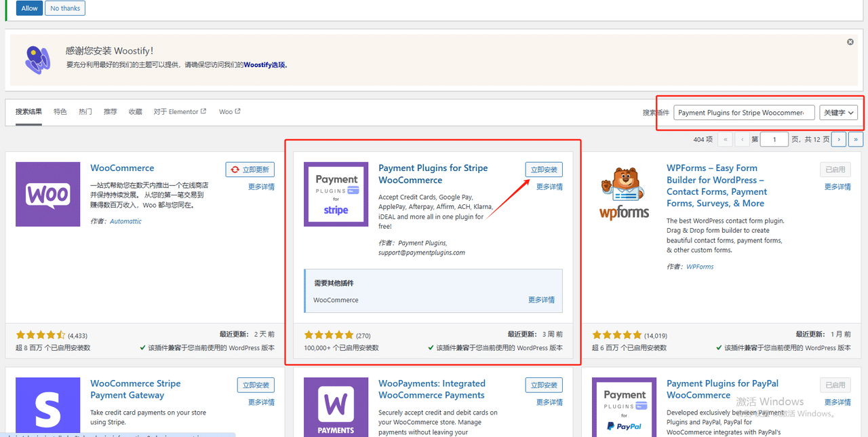Open Payment Plugins for Stripe WooCommerce title
Image resolution: width=868 pixels, height=437 pixels.
(x=433, y=174)
